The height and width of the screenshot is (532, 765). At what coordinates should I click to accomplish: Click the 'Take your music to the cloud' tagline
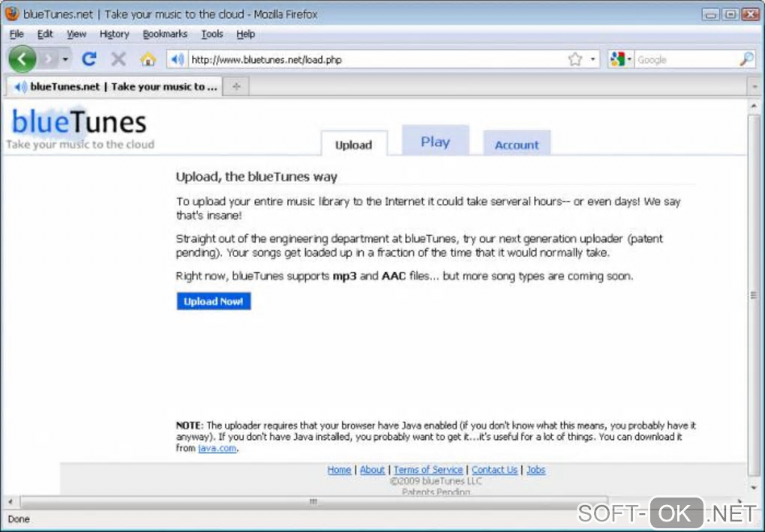[80, 145]
